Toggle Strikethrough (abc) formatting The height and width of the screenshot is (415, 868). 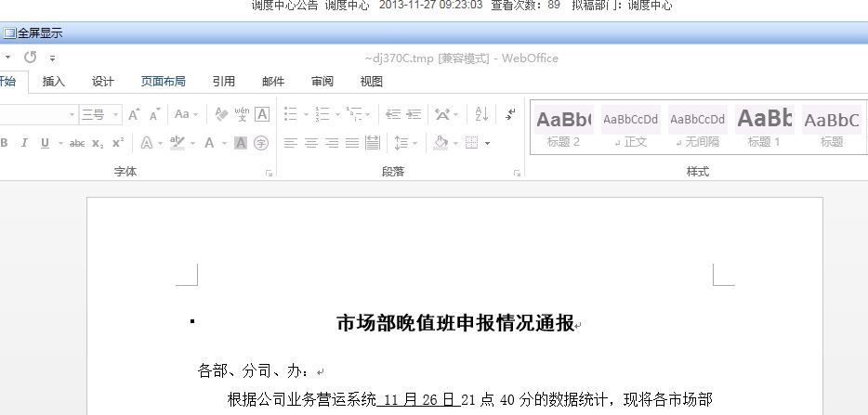pos(77,144)
